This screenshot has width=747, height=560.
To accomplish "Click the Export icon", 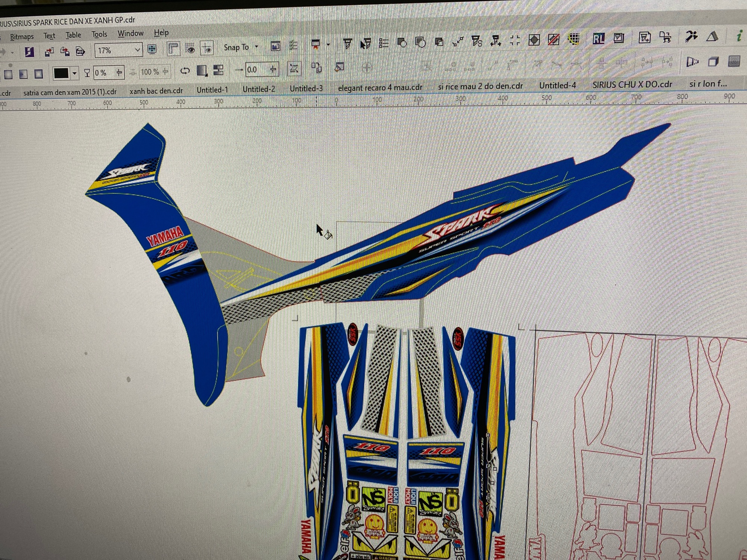I will (65, 51).
